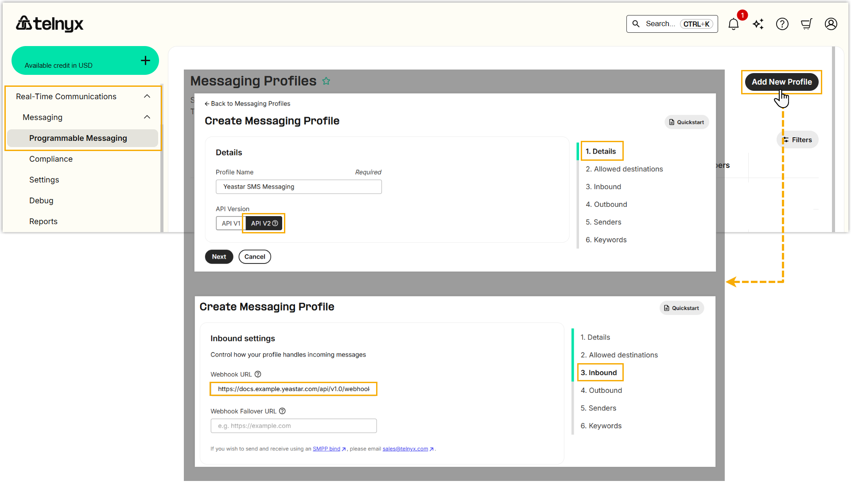Click the Profile Name input field
This screenshot has width=851, height=504.
(299, 187)
